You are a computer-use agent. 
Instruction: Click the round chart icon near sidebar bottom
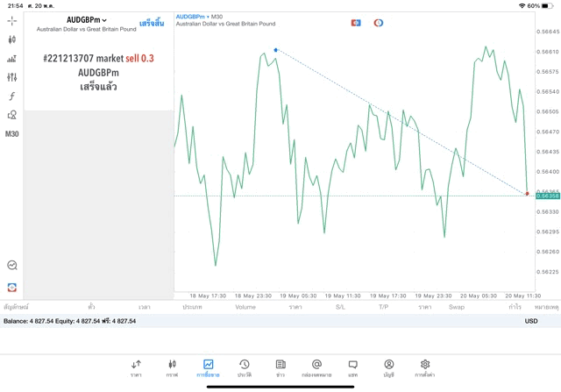click(11, 265)
